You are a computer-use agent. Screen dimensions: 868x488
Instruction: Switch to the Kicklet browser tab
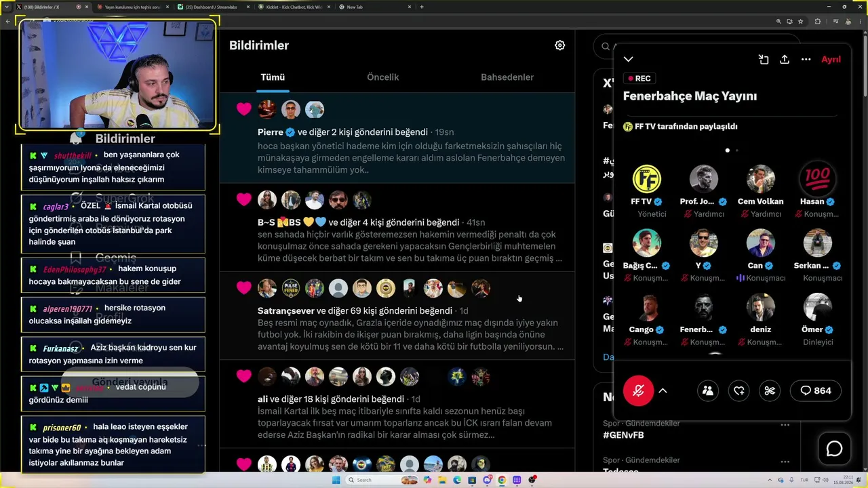(295, 7)
